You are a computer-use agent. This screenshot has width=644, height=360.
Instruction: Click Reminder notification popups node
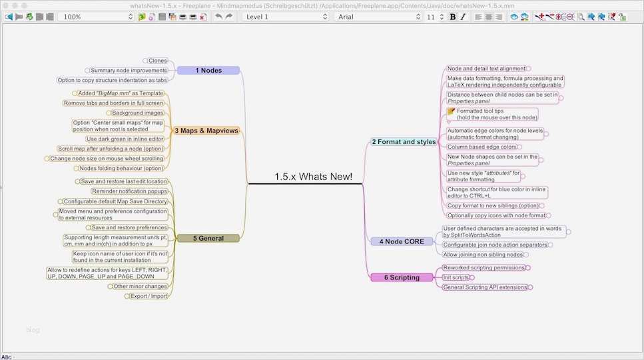point(129,191)
